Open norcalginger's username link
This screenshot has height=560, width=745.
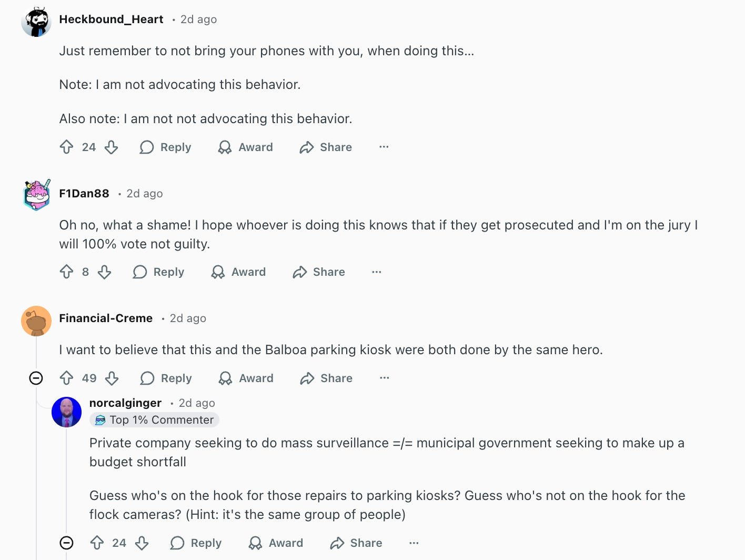click(125, 403)
